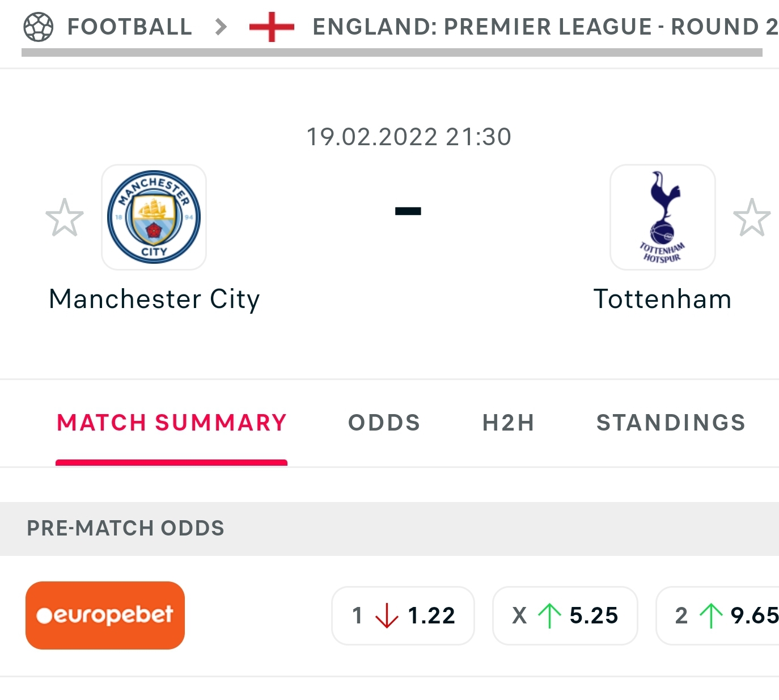Click the breadcrumb chevron arrow
Screen dimensions: 779x700
tap(221, 27)
